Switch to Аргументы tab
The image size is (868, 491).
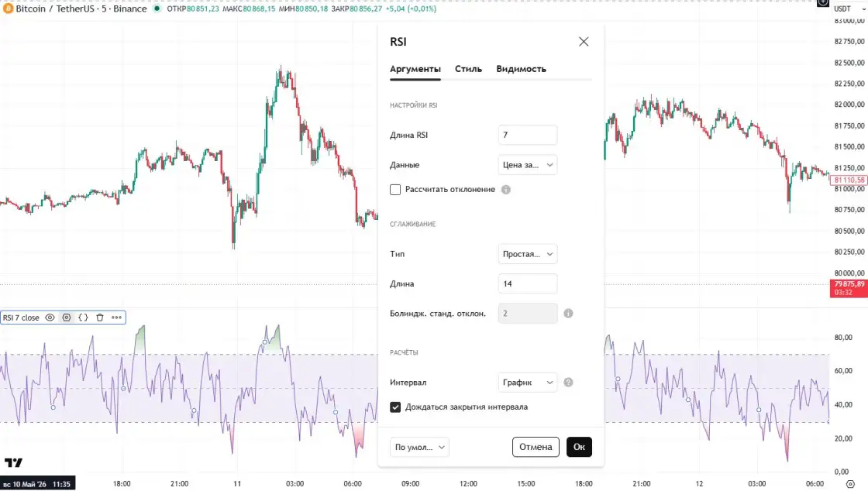(x=415, y=69)
